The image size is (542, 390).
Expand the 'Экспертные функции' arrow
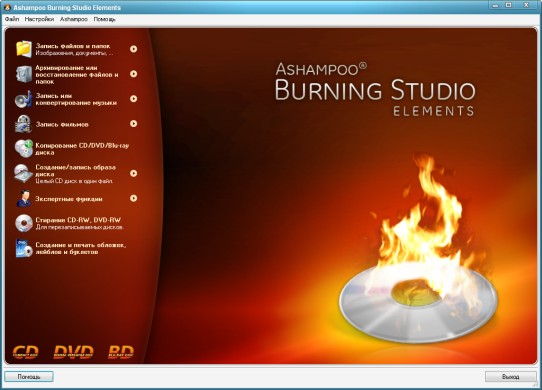[x=133, y=198]
